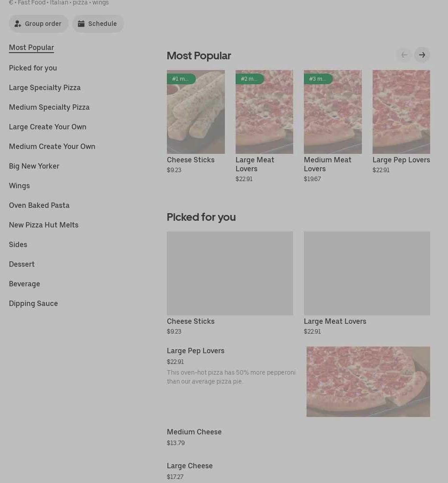448x483 pixels.
Task: Select the Beverage category
Action: click(25, 284)
